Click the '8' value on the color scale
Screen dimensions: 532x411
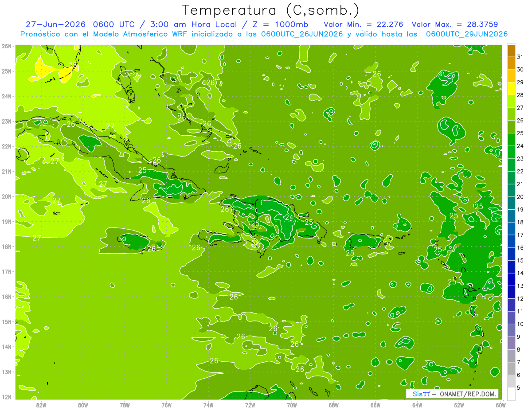519,349
